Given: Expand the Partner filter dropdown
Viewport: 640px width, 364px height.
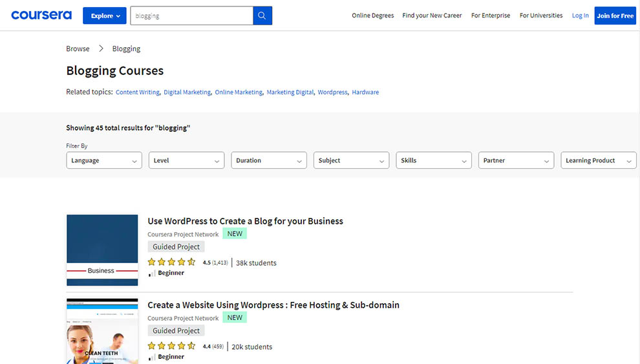Looking at the screenshot, I should [517, 160].
